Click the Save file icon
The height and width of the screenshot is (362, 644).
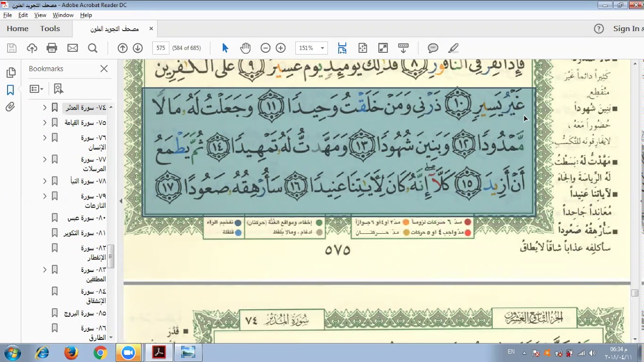[12, 48]
